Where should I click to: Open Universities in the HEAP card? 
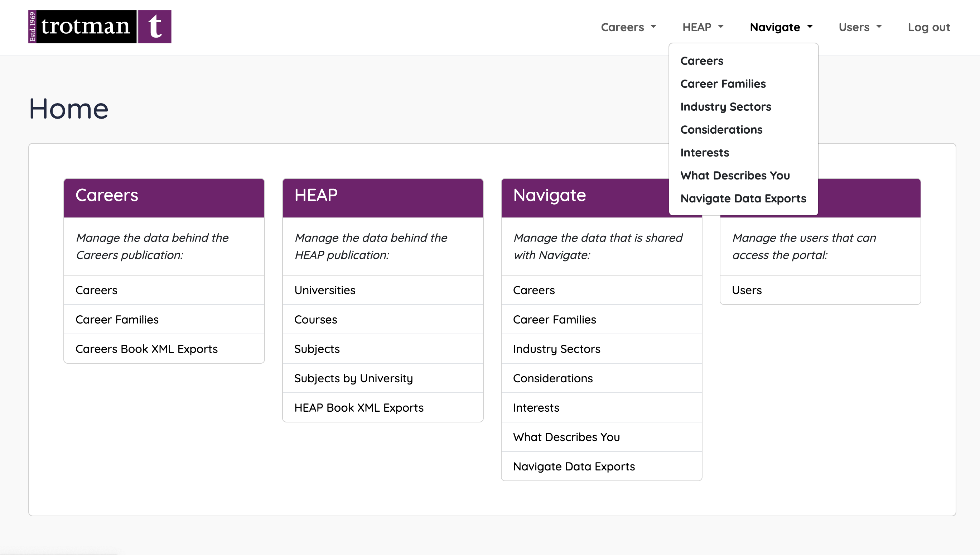383,290
